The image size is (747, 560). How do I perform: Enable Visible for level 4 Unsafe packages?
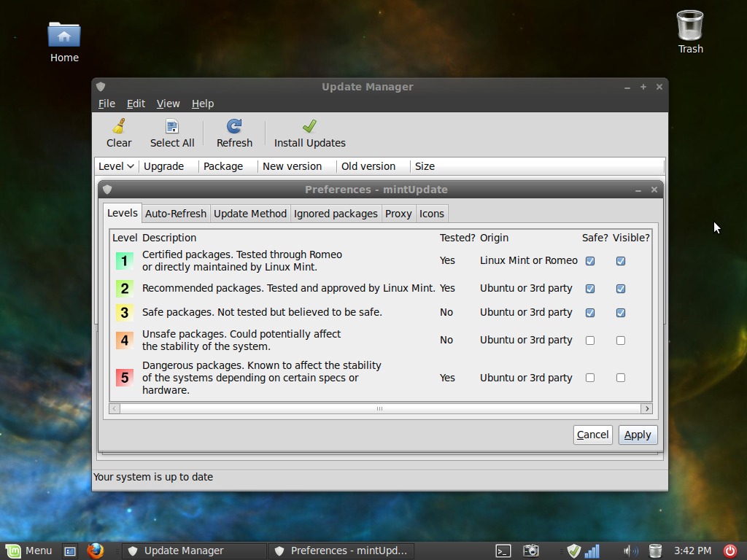pyautogui.click(x=620, y=340)
